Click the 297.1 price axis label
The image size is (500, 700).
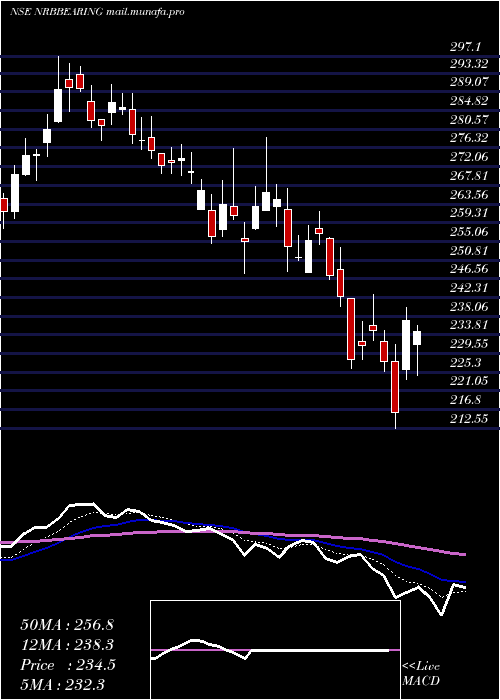pos(466,46)
